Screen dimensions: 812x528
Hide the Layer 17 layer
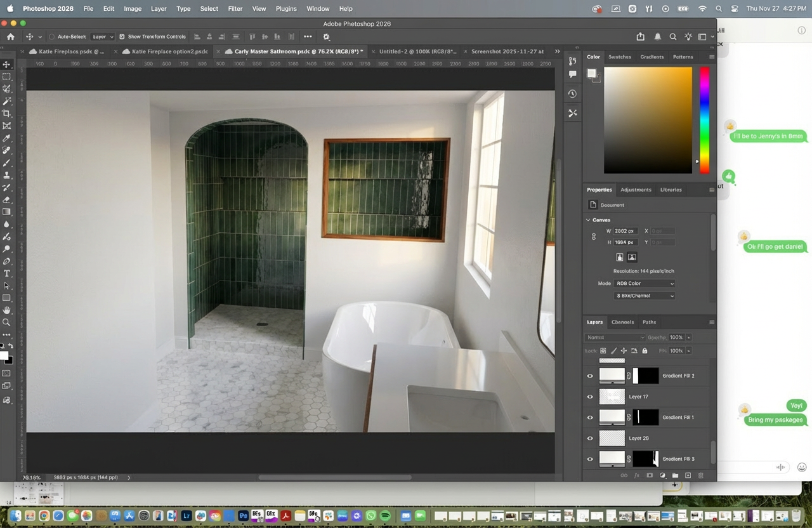click(590, 397)
